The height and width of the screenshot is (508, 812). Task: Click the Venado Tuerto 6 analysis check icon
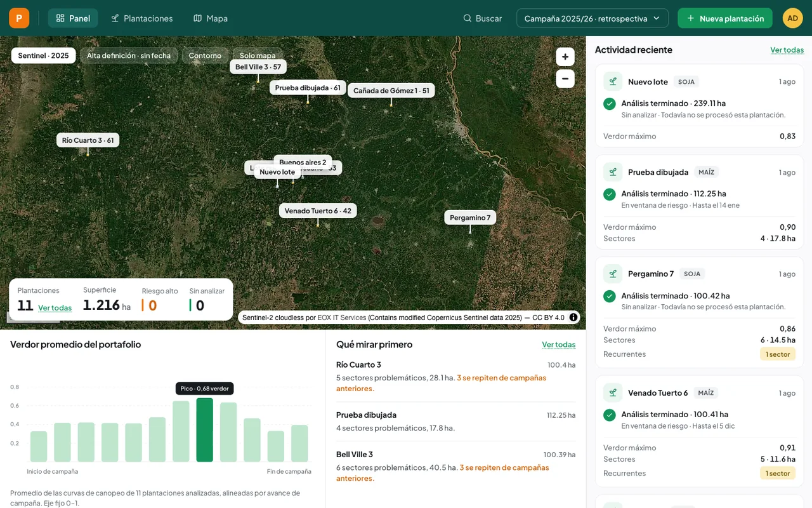pos(610,415)
